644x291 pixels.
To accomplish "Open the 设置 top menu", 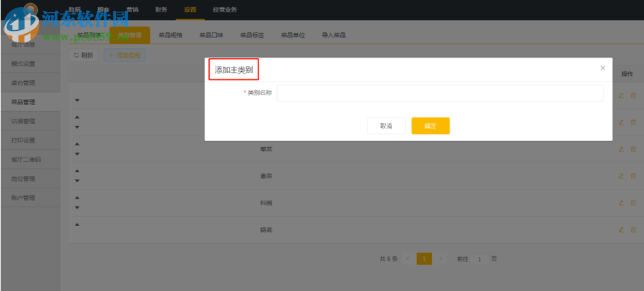I will pos(190,10).
